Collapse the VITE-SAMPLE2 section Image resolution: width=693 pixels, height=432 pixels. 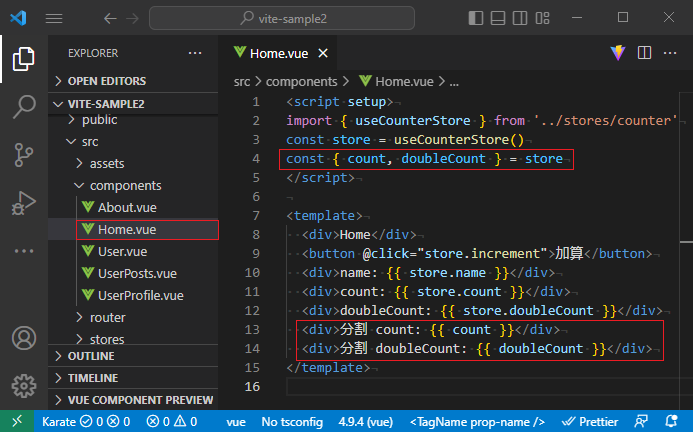[x=133, y=104]
